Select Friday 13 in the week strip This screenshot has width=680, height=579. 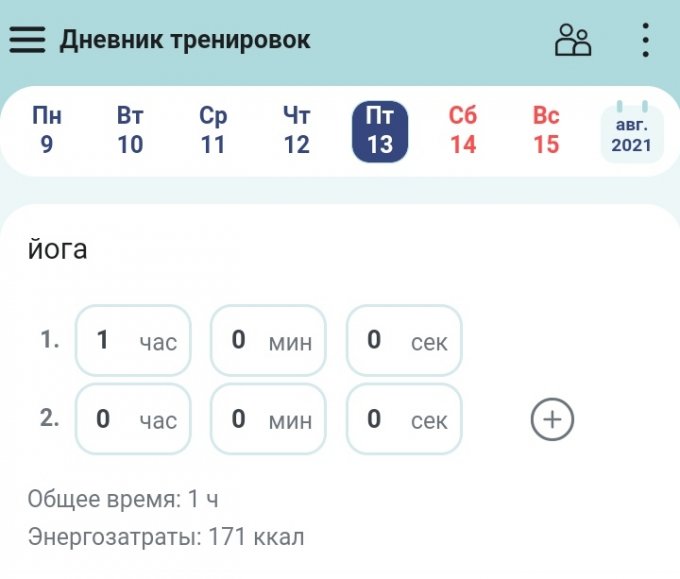pyautogui.click(x=380, y=131)
